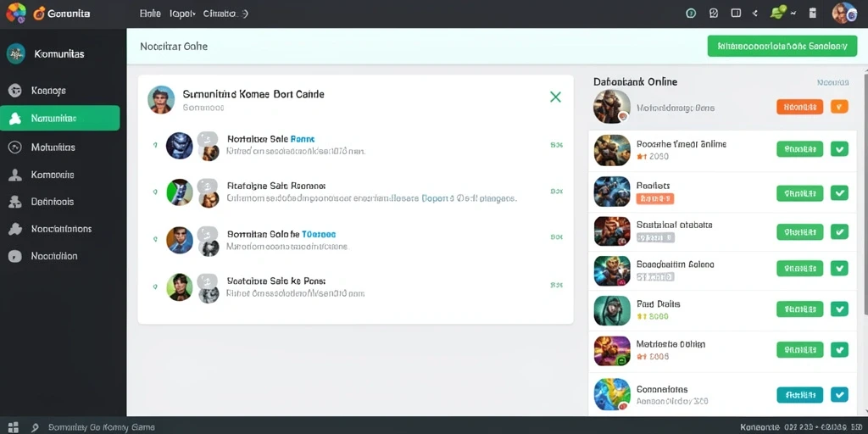Select the highlighted Nomunitas sidebar item
868x434 pixels.
click(60, 118)
